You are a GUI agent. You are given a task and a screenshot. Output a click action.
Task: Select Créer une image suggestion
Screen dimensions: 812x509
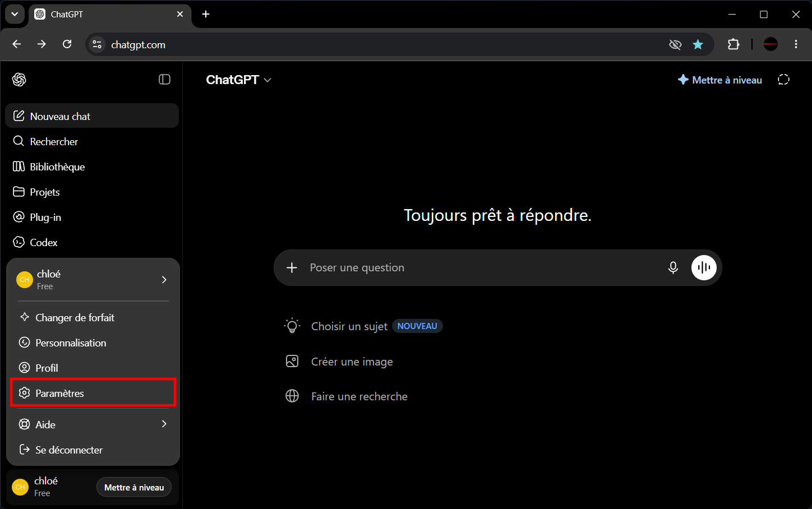pyautogui.click(x=339, y=362)
